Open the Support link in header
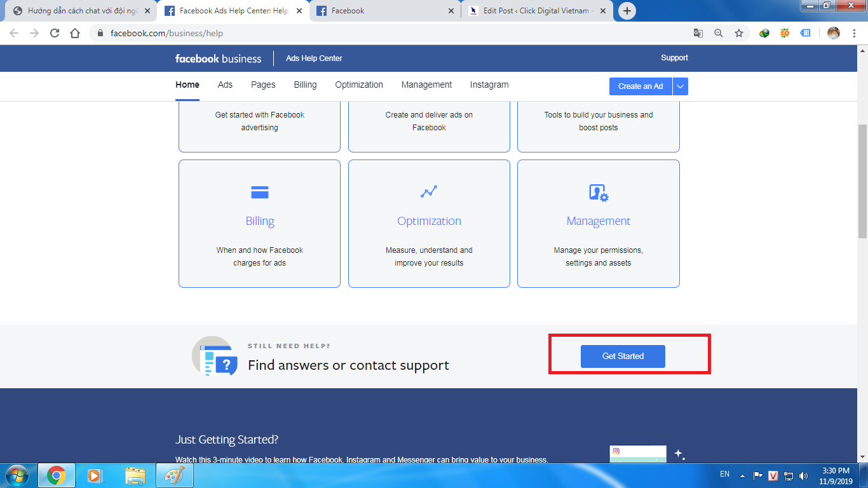 (x=674, y=58)
